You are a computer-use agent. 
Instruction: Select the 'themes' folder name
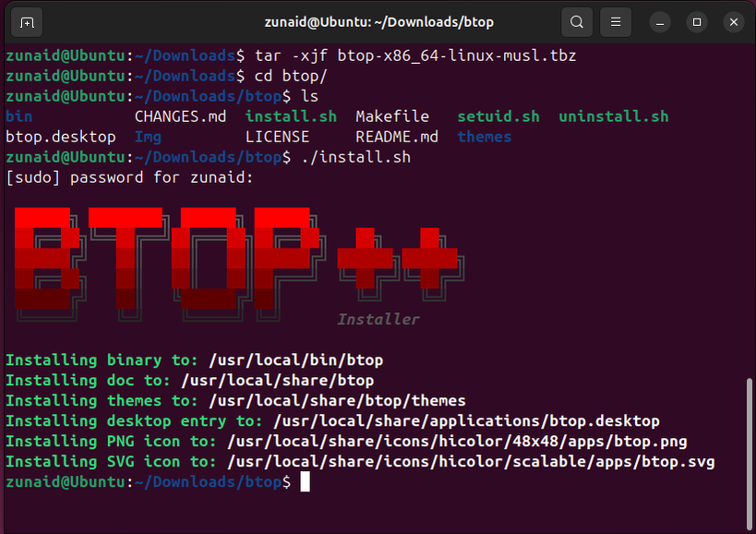[x=484, y=136]
